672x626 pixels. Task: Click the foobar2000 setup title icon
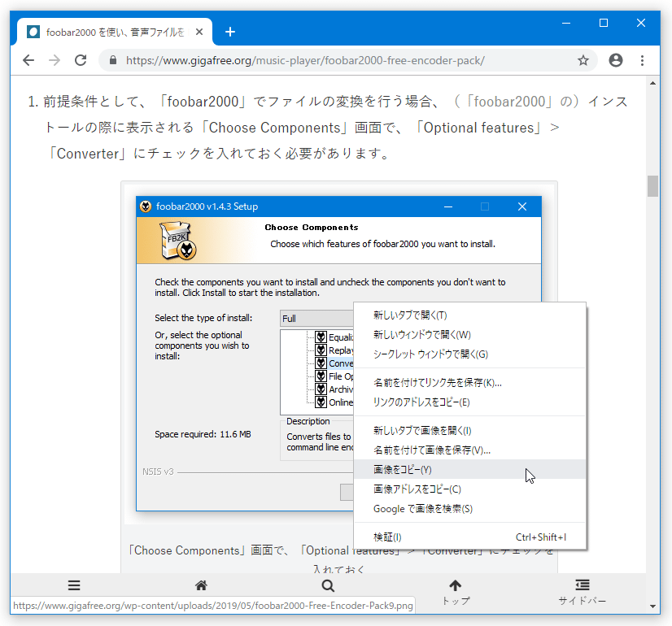(146, 206)
